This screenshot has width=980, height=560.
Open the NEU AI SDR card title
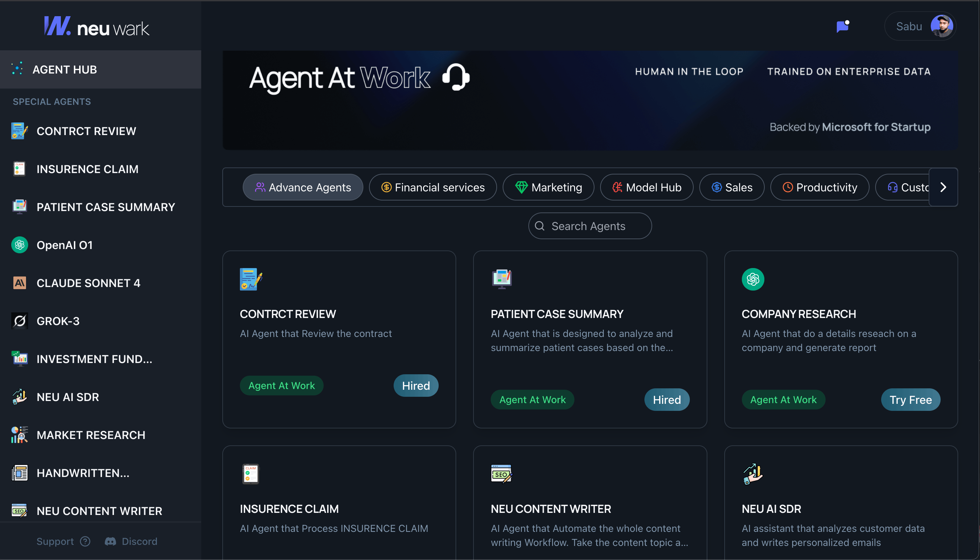point(771,509)
